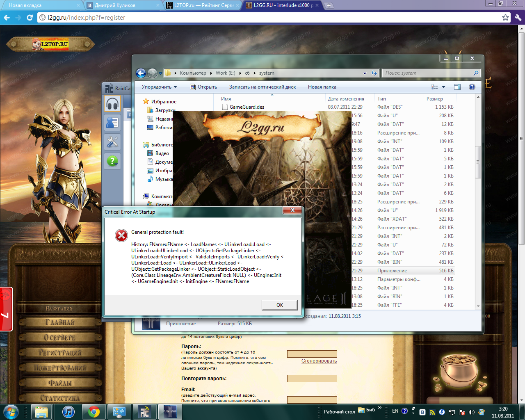Image resolution: width=525 pixels, height=420 pixels.
Task: Launch iTunes from the taskbar
Action: point(68,412)
